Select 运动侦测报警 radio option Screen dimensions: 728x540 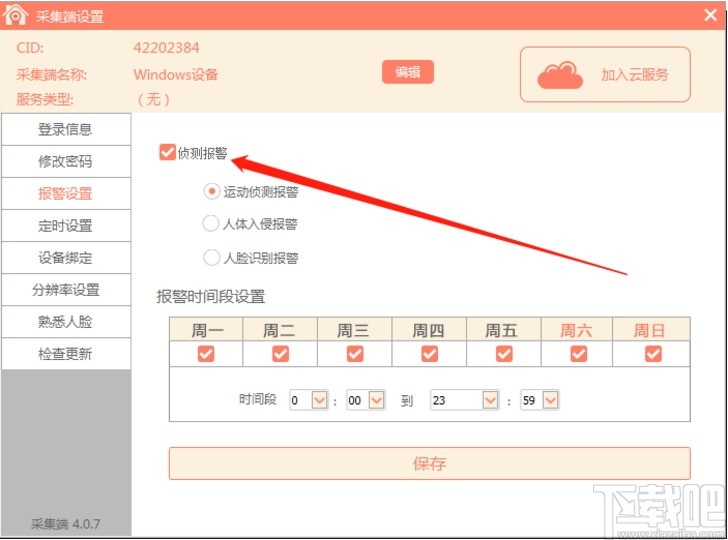pyautogui.click(x=212, y=191)
